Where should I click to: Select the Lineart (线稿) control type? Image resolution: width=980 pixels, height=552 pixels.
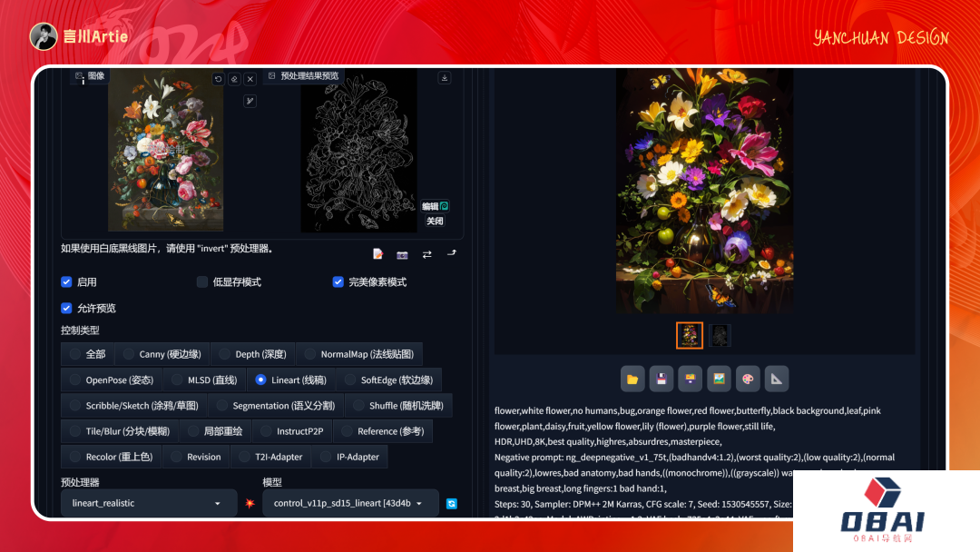tap(291, 380)
